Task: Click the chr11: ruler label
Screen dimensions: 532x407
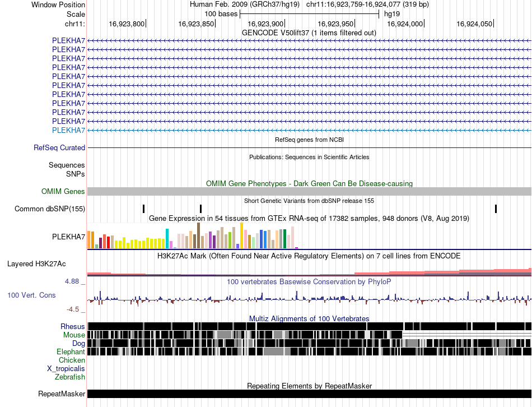Action: (x=74, y=24)
